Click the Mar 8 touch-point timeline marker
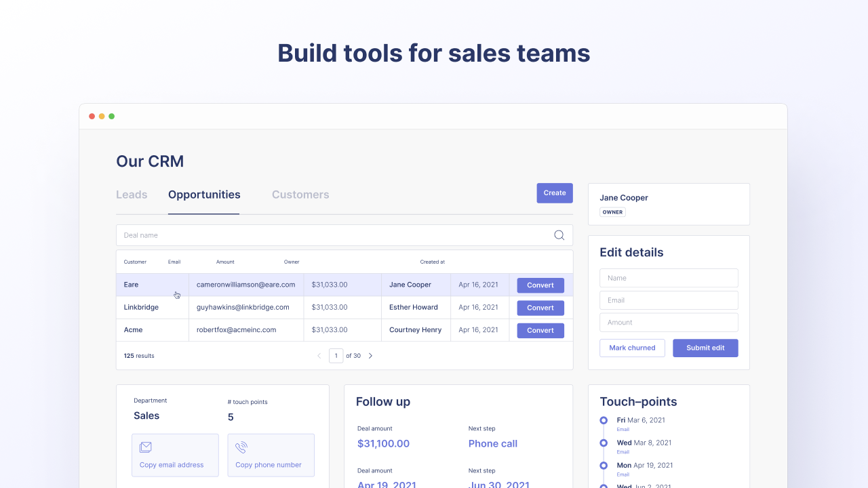Viewport: 868px width, 488px height. pos(604,443)
